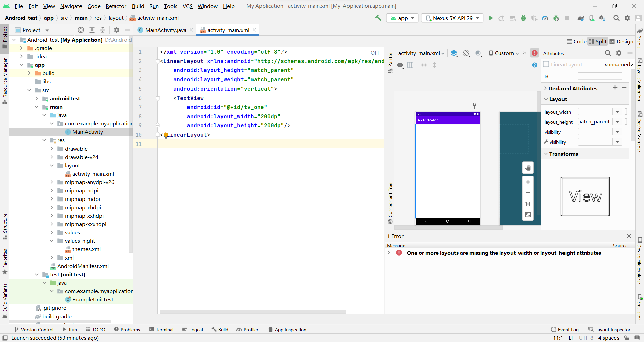644x342 pixels.
Task: Toggle the view options eye icon
Action: tap(400, 65)
